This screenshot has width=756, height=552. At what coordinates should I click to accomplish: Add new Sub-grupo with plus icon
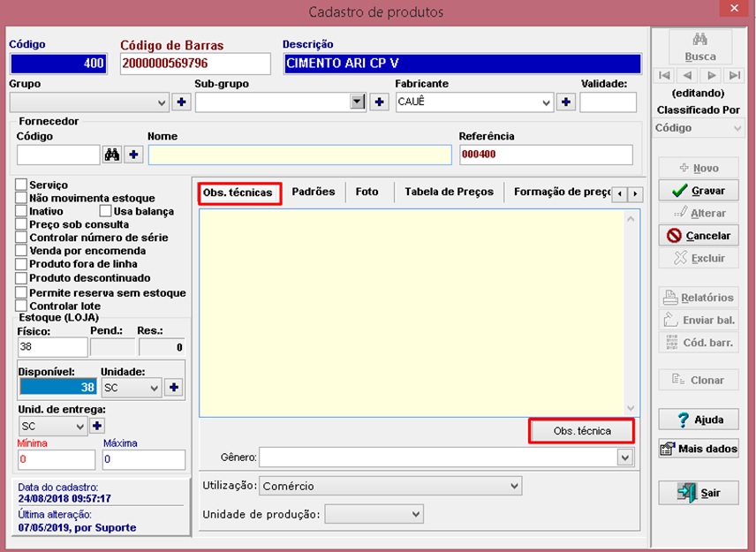[x=380, y=102]
